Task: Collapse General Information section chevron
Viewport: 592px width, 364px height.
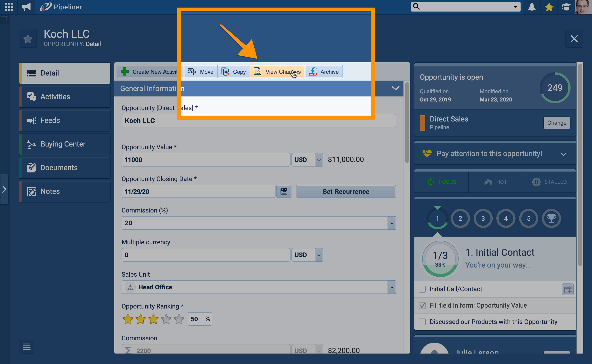Action: [396, 88]
